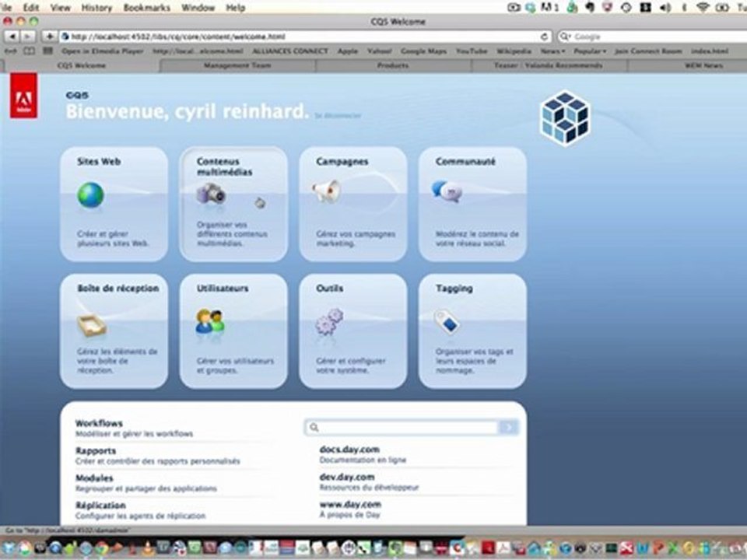747x560 pixels.
Task: Open the Modules link
Action: pyautogui.click(x=94, y=478)
